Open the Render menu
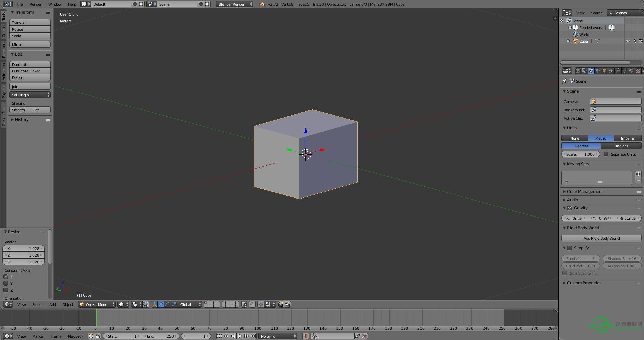This screenshot has width=644, height=340. (35, 4)
